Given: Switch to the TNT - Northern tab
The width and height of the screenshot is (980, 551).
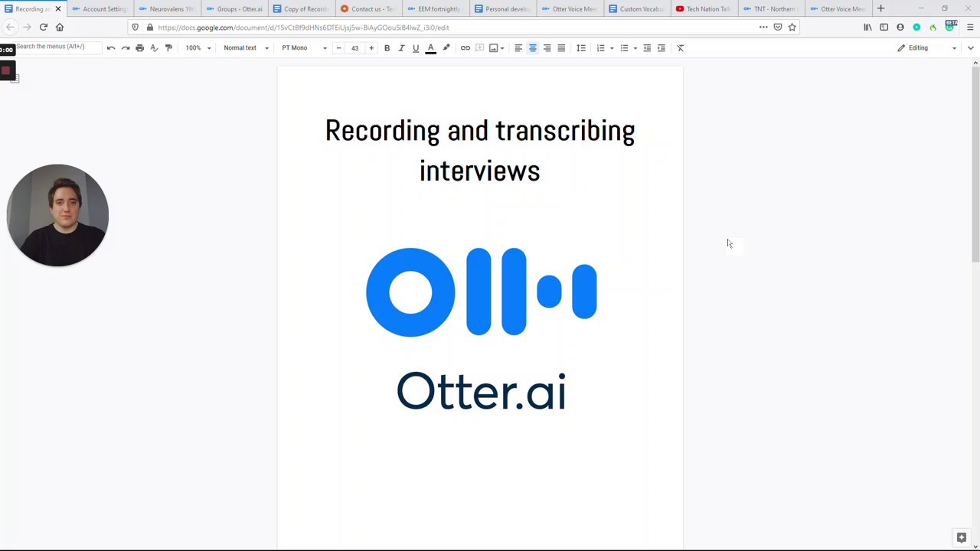Looking at the screenshot, I should [x=770, y=8].
